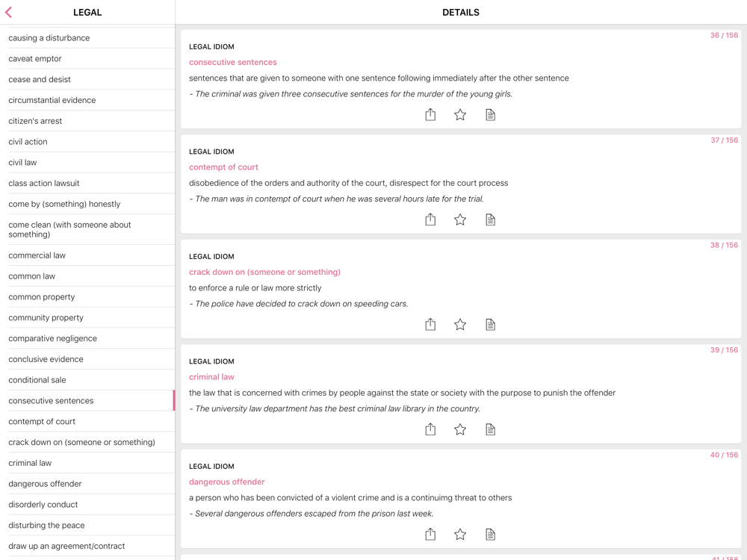The image size is (747, 560).
Task: Share the 'crack down on' idiom
Action: click(430, 324)
